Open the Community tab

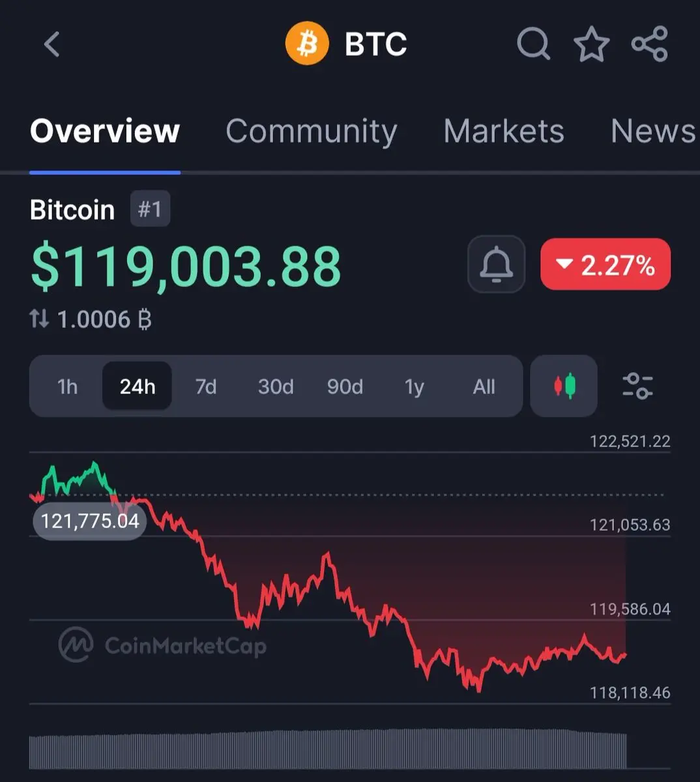pos(312,131)
